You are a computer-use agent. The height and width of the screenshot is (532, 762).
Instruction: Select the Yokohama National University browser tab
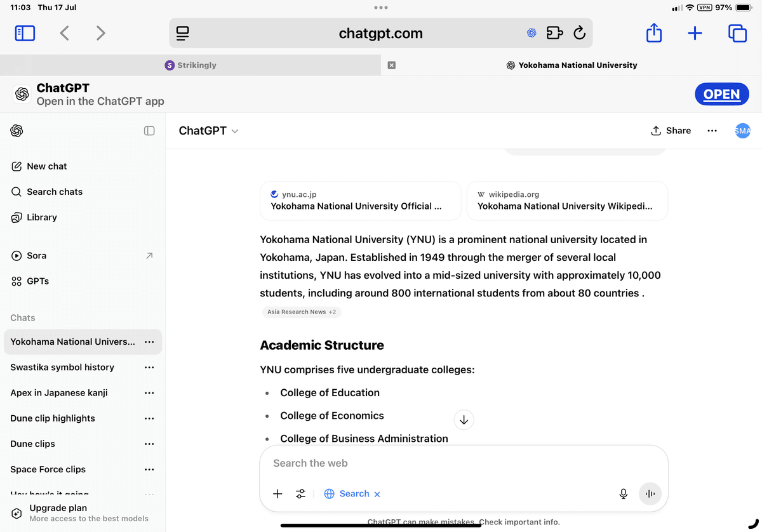pos(571,65)
